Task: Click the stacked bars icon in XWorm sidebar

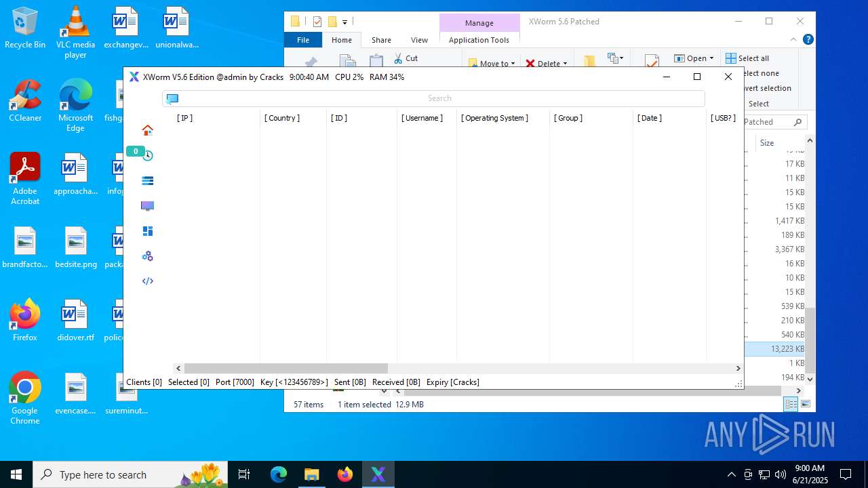Action: [147, 181]
